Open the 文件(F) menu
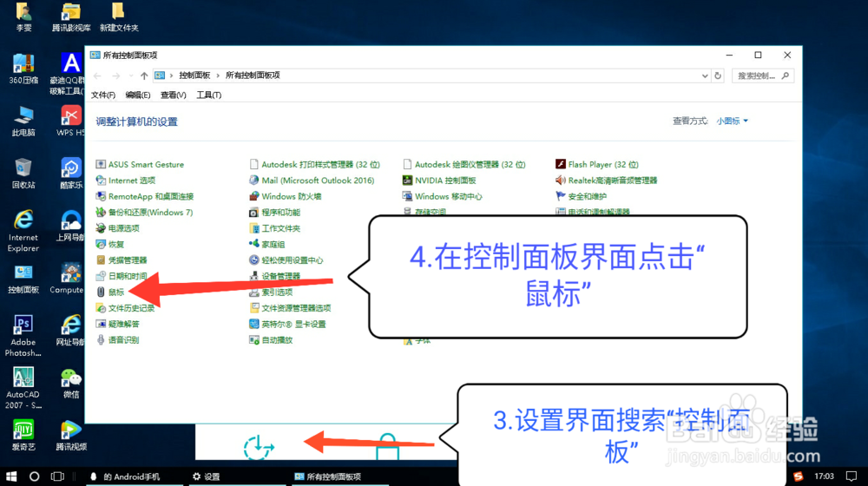 pyautogui.click(x=103, y=95)
